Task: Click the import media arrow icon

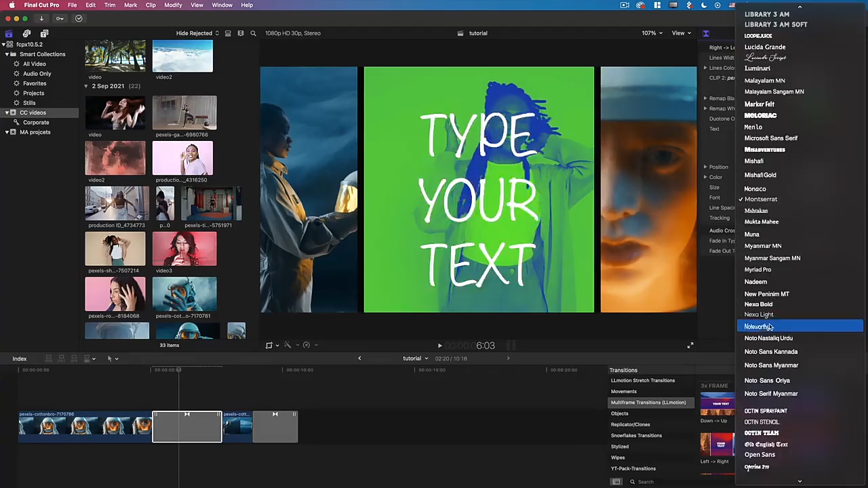Action: pyautogui.click(x=41, y=18)
